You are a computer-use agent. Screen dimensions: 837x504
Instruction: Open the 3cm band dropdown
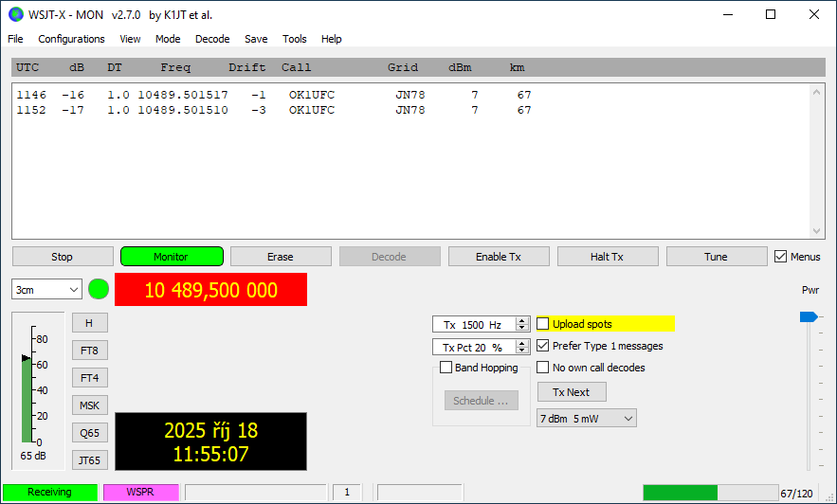47,290
